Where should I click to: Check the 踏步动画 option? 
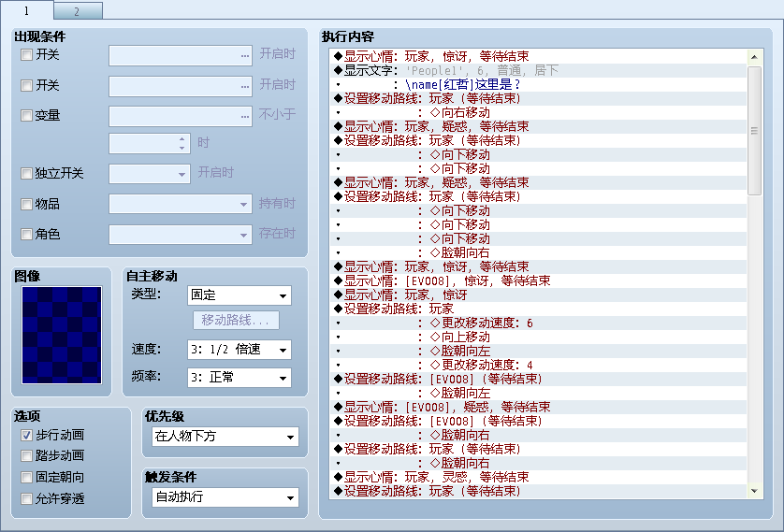point(26,455)
